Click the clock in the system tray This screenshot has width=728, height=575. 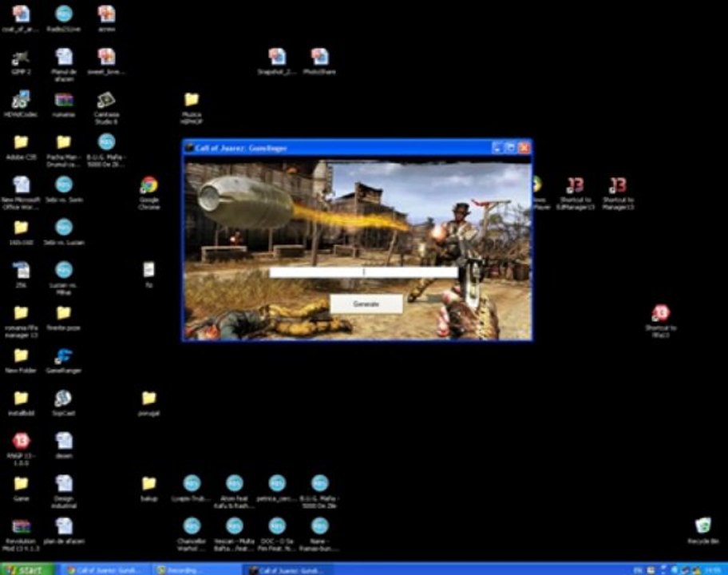pyautogui.click(x=712, y=570)
